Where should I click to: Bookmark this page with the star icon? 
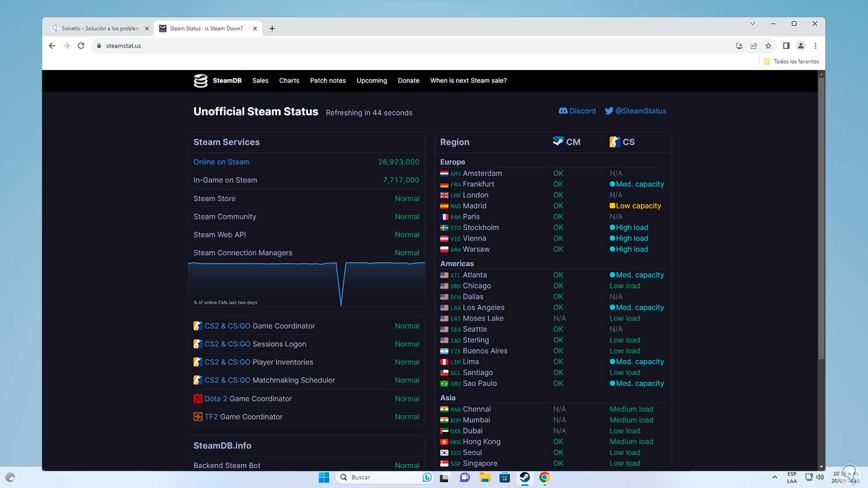coord(768,46)
